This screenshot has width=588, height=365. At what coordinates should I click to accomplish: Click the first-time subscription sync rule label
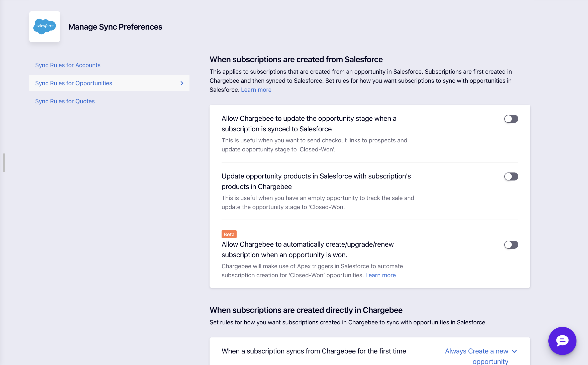[314, 351]
